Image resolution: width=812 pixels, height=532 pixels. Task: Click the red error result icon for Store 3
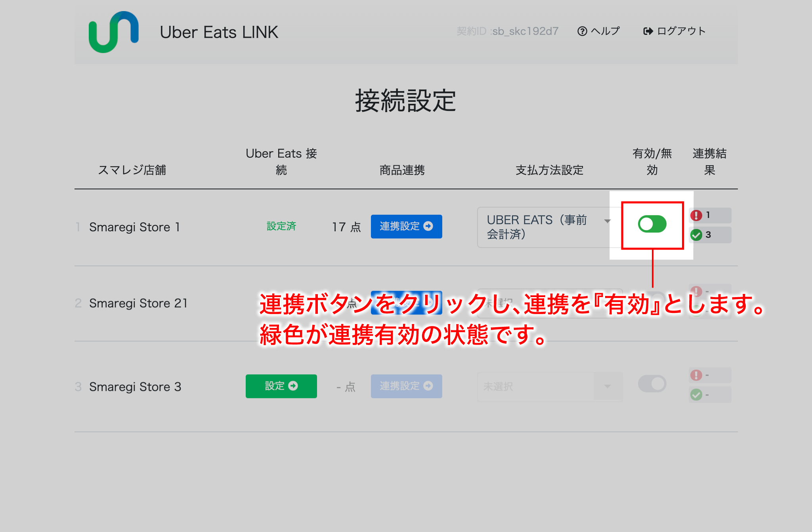click(696, 375)
